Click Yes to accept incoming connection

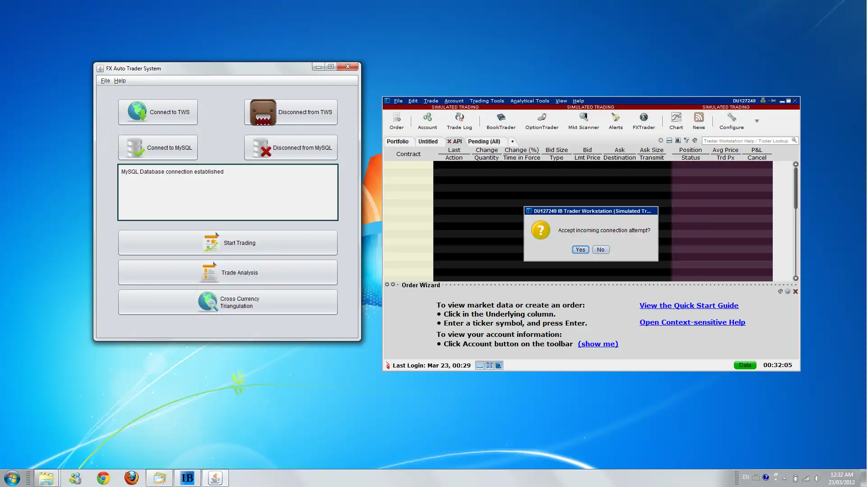[x=579, y=249]
